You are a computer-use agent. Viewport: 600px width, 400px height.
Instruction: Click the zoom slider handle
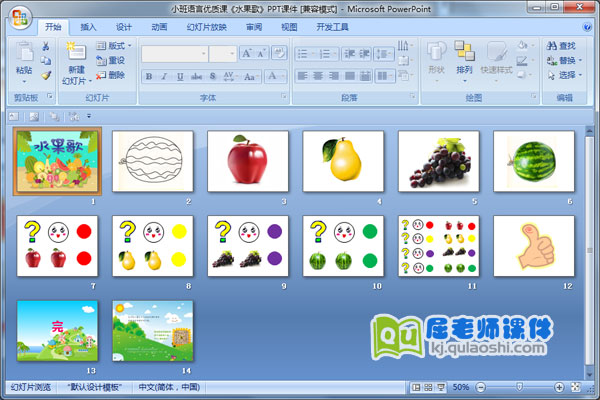pyautogui.click(x=519, y=387)
